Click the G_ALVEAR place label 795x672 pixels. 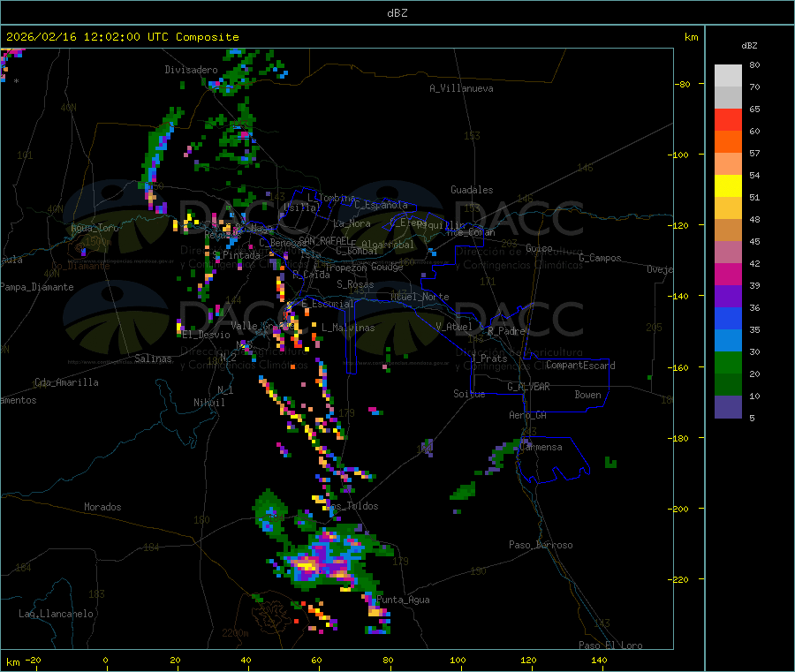[528, 387]
